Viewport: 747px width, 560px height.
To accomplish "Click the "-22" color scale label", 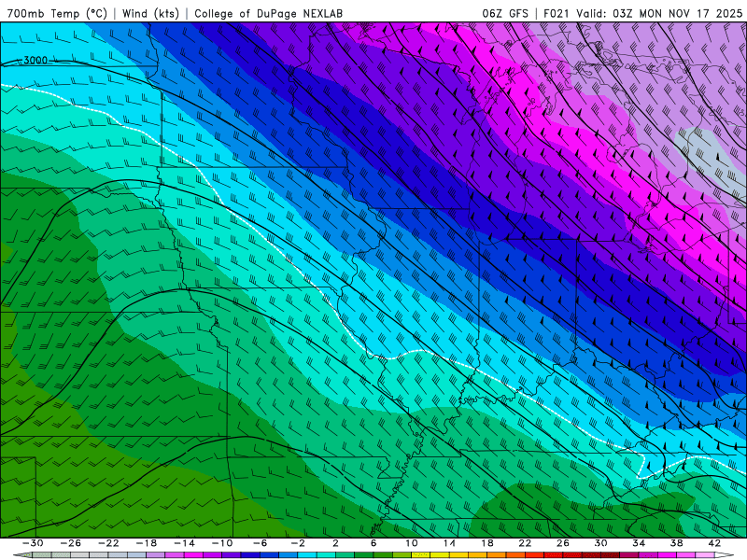I will 108,543.
